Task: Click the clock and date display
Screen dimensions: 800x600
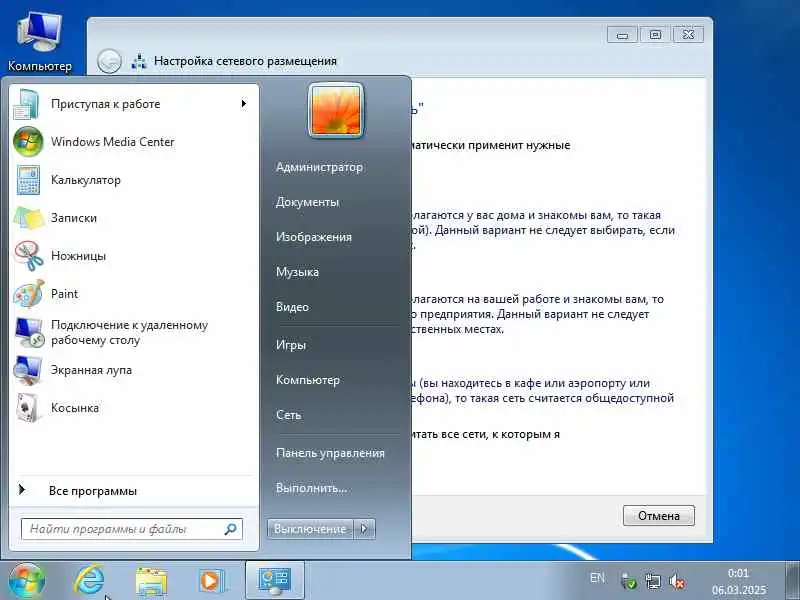Action: pyautogui.click(x=738, y=581)
